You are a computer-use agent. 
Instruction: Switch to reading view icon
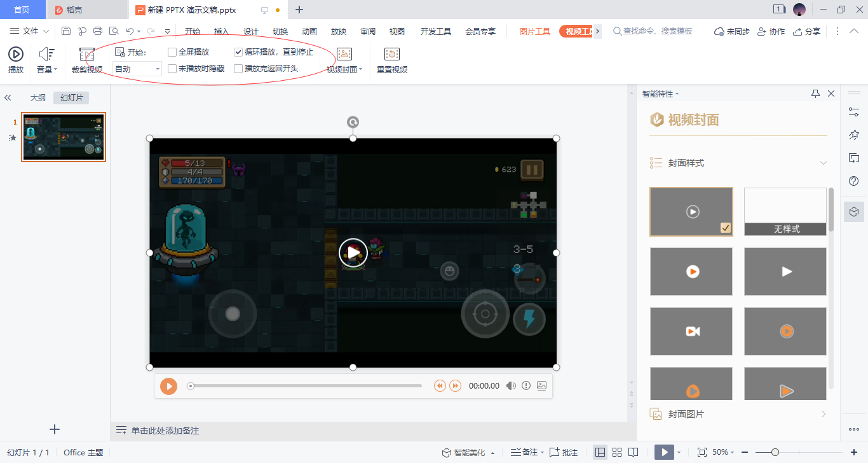(633, 452)
